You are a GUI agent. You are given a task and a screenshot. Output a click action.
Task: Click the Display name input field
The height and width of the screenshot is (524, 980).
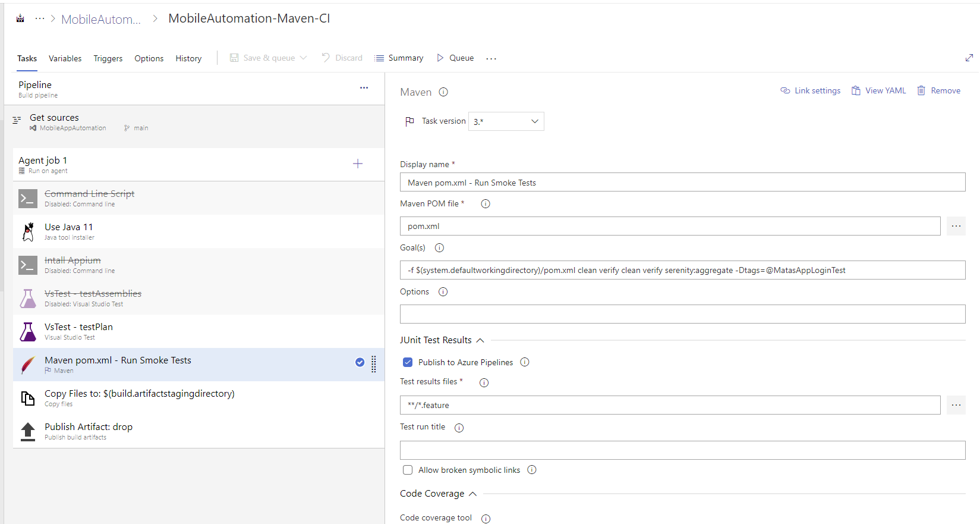coord(682,182)
